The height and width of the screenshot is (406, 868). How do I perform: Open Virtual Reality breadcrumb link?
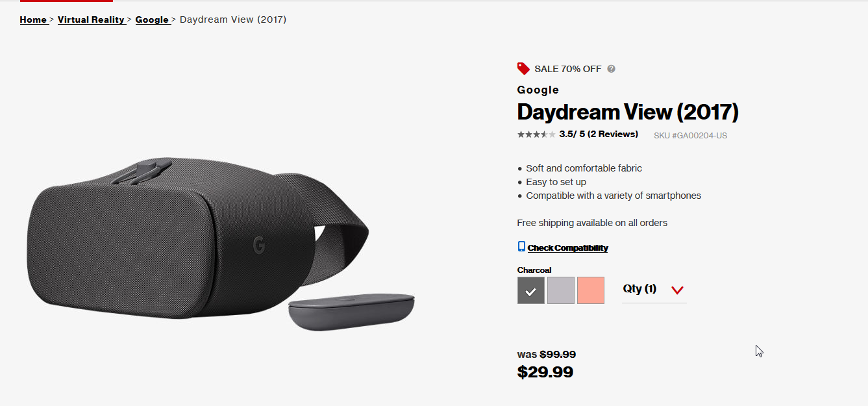(x=91, y=19)
